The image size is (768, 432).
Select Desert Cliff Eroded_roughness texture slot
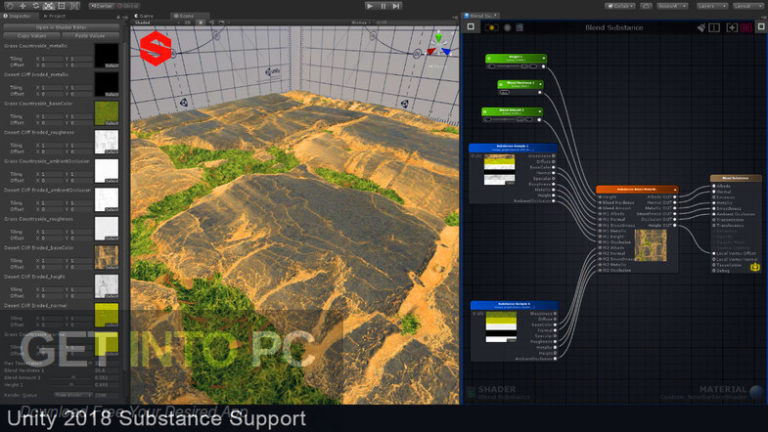(x=106, y=142)
